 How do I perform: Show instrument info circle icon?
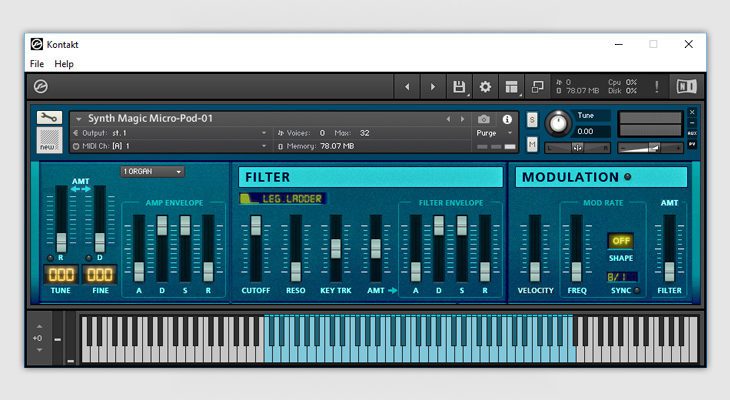(x=507, y=119)
